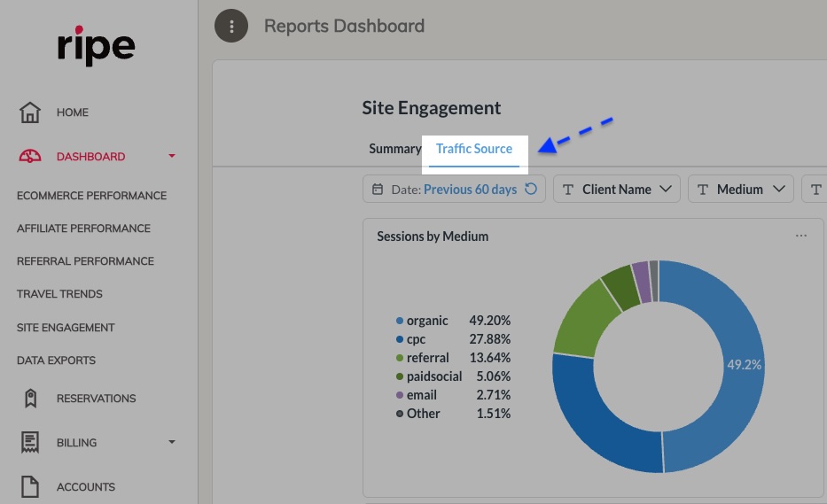Image resolution: width=827 pixels, height=504 pixels.
Task: Click the paidsocial legend color dot
Action: pyautogui.click(x=400, y=376)
